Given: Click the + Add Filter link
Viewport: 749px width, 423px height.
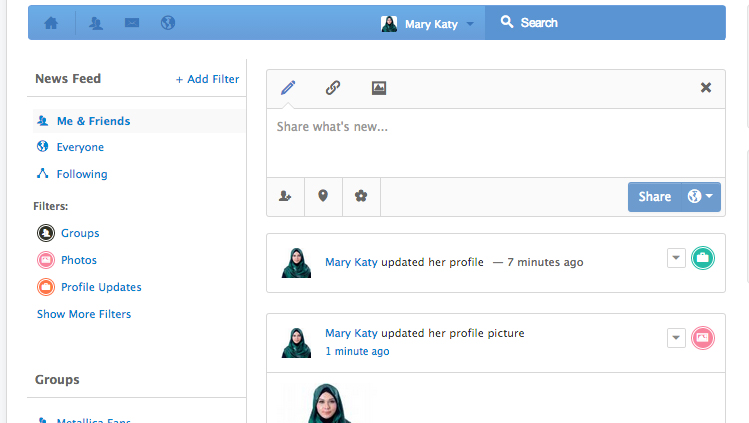Looking at the screenshot, I should [207, 79].
